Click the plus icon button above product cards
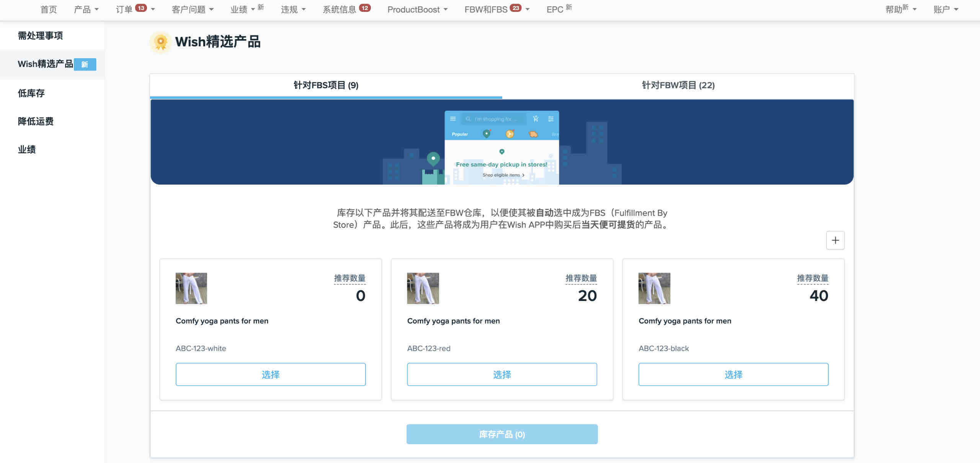 835,240
